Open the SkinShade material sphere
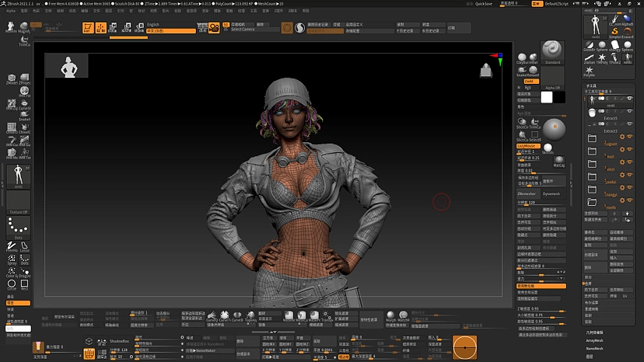The image size is (644, 362). pos(548,148)
